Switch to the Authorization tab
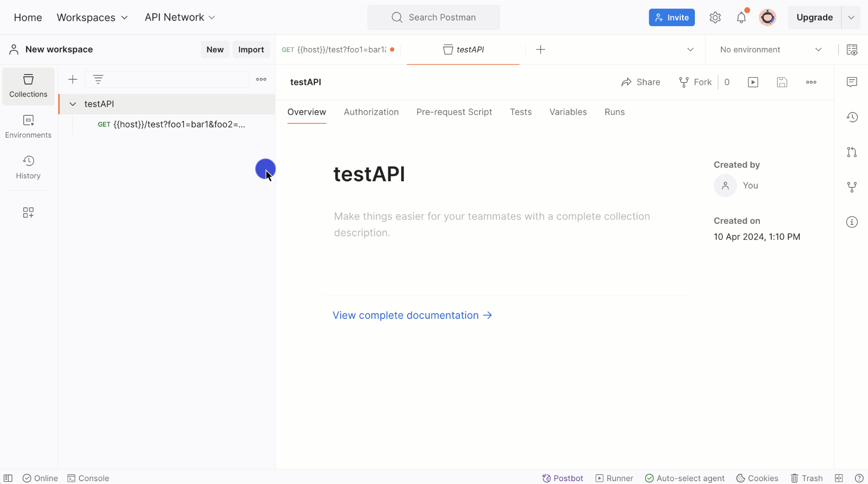 [x=371, y=112]
